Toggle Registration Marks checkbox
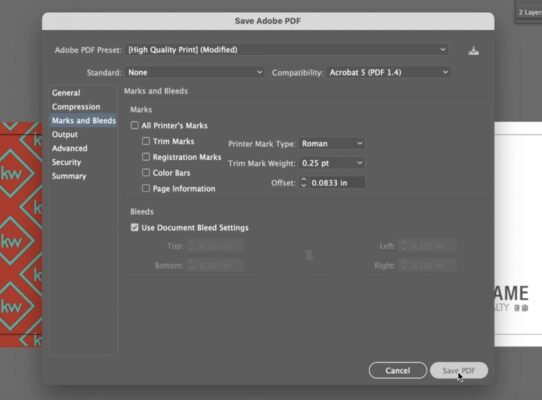This screenshot has height=400, width=542. tap(146, 157)
